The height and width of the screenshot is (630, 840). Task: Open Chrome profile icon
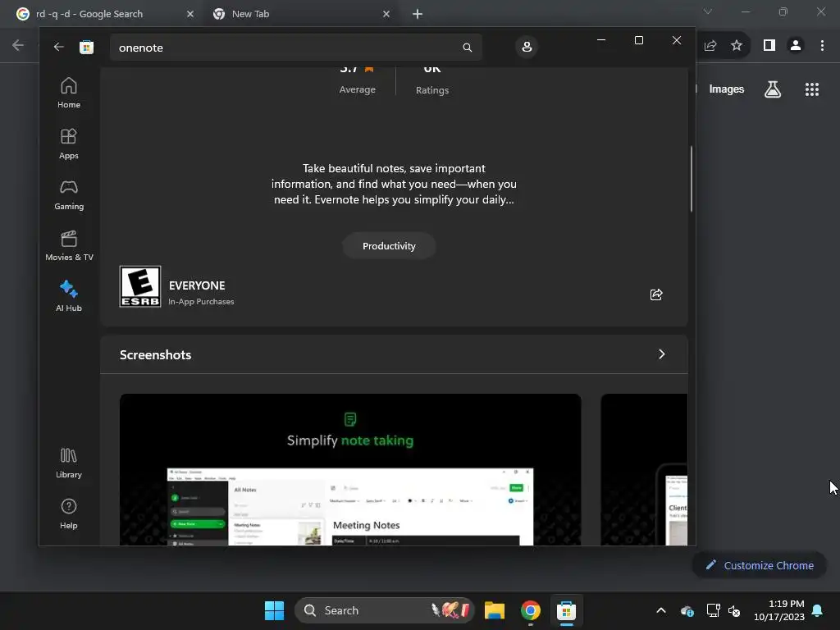tap(796, 46)
